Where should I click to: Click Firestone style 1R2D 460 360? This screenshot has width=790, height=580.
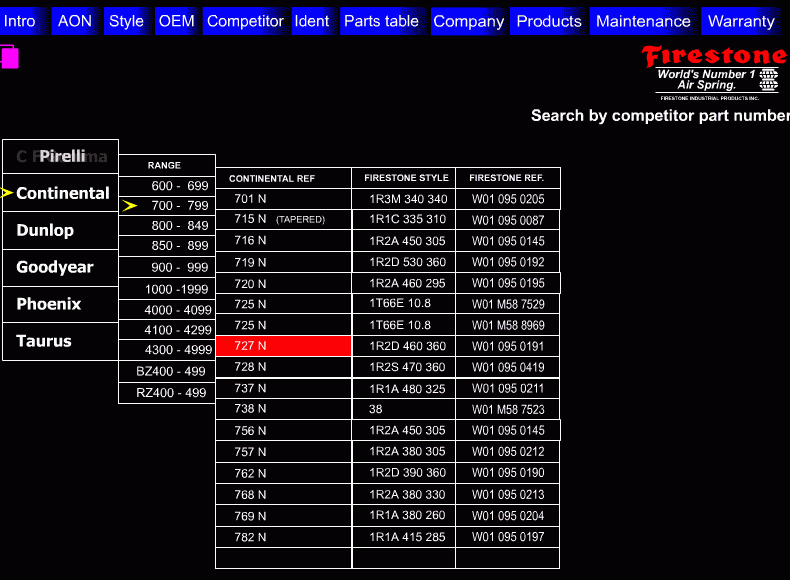(404, 346)
